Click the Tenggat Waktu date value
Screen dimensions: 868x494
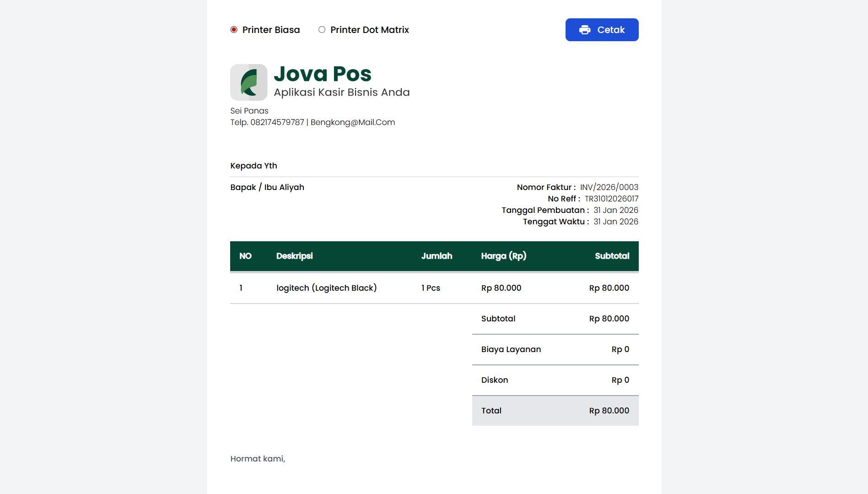pos(615,222)
